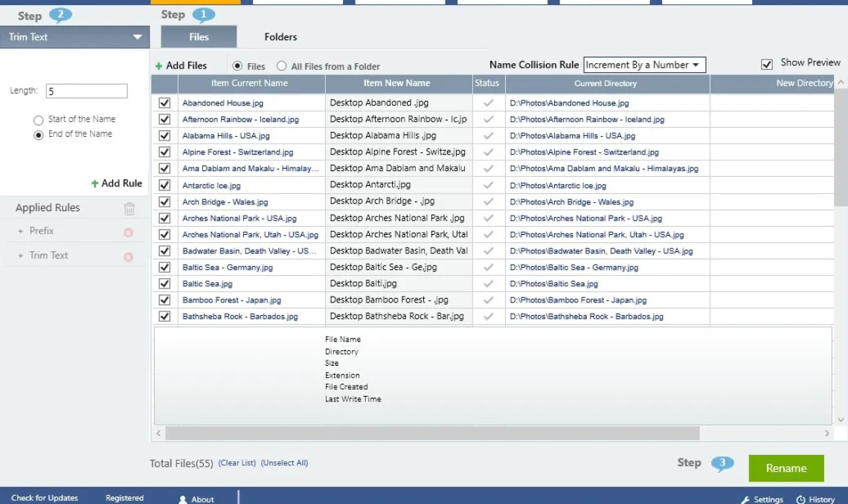Delete all applied rules with trash icon
848x504 pixels.
point(129,209)
